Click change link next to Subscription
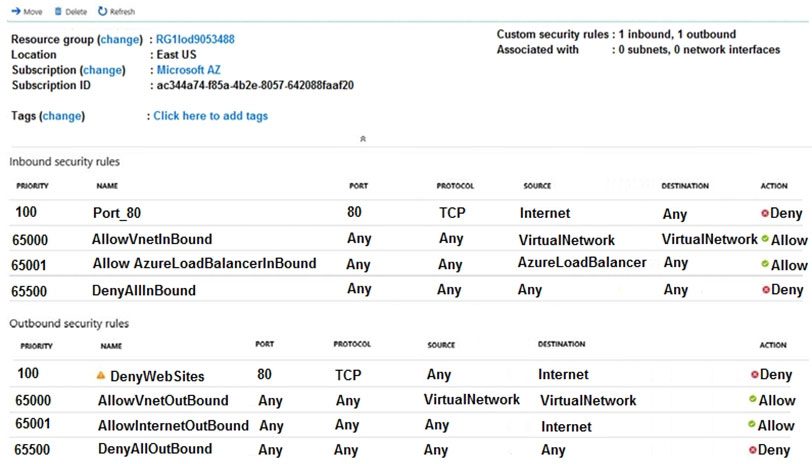The height and width of the screenshot is (464, 812). coord(103,70)
